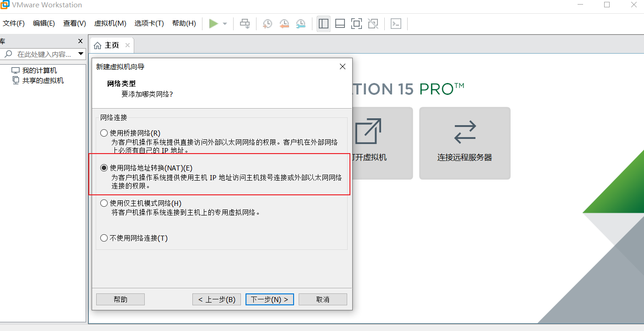
Task: Click the connect remote server arrows icon
Action: 465,132
